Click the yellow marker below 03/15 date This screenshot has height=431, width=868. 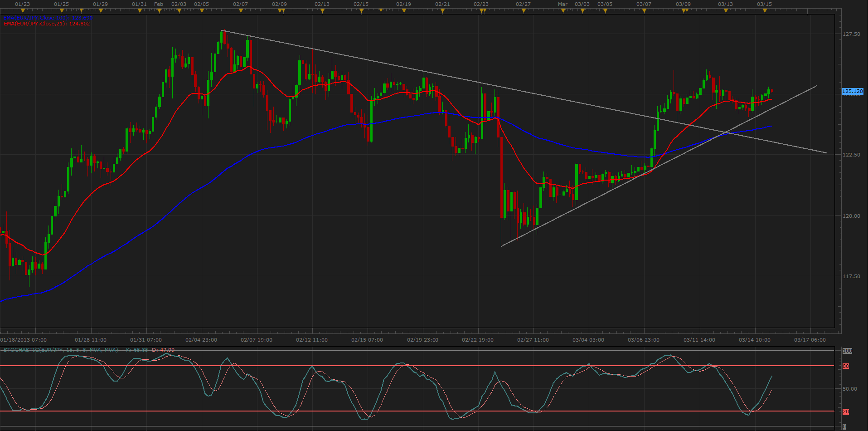[x=765, y=11]
